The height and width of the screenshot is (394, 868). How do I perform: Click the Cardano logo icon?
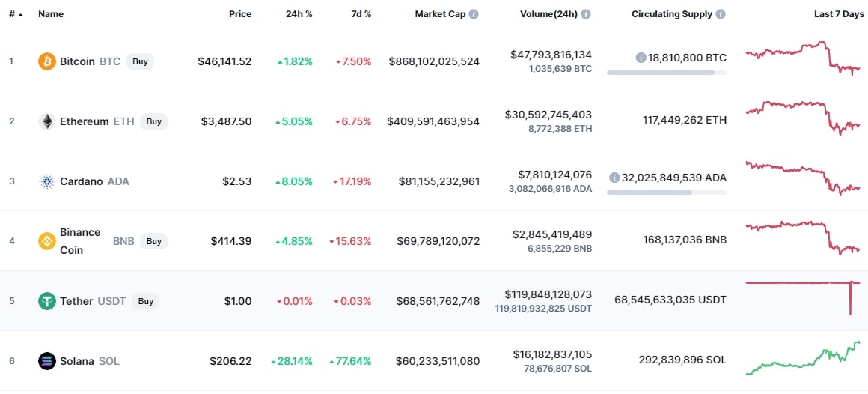(47, 181)
